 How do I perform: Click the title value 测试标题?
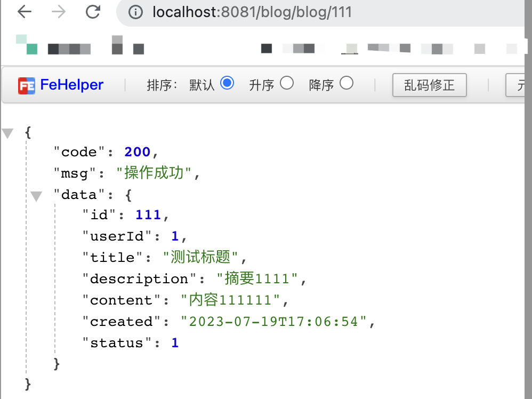[x=200, y=258]
